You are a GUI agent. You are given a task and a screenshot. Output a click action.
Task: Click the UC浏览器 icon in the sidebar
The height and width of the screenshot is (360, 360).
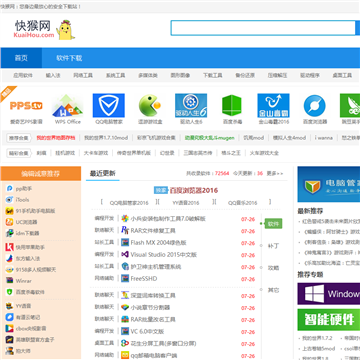click(10, 222)
